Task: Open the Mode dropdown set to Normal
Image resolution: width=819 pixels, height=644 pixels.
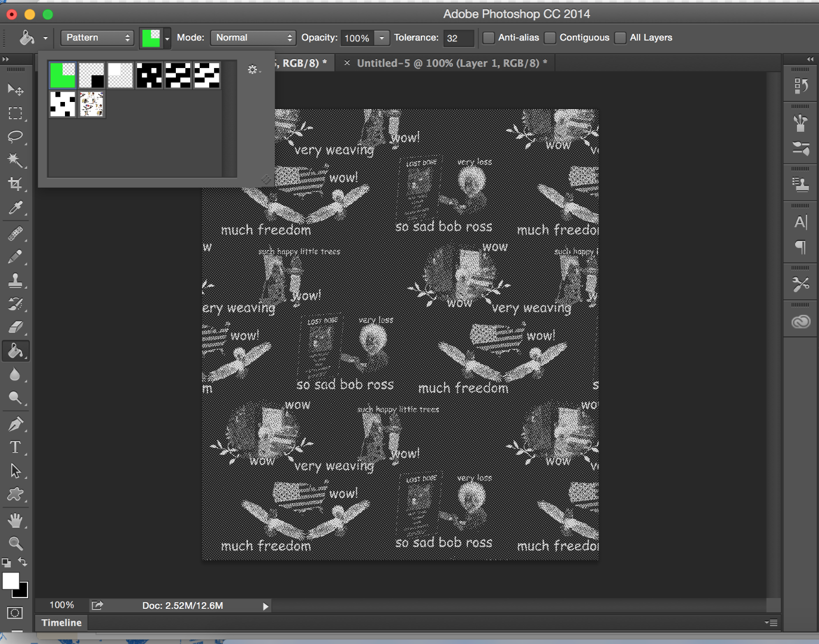Action: pos(253,38)
